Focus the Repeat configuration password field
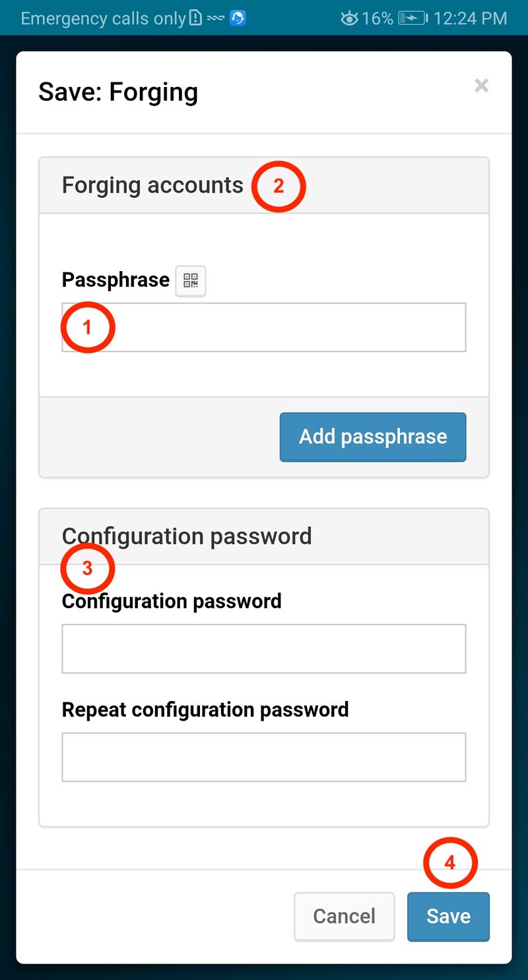Viewport: 528px width, 980px height. tap(264, 757)
